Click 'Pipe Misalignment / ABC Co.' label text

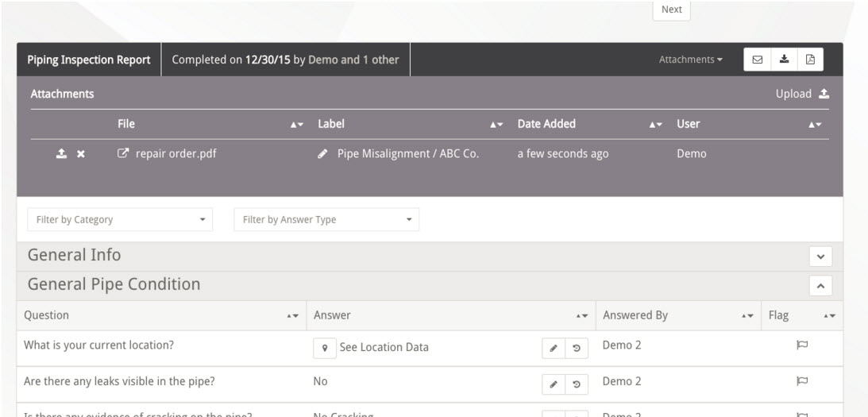408,153
